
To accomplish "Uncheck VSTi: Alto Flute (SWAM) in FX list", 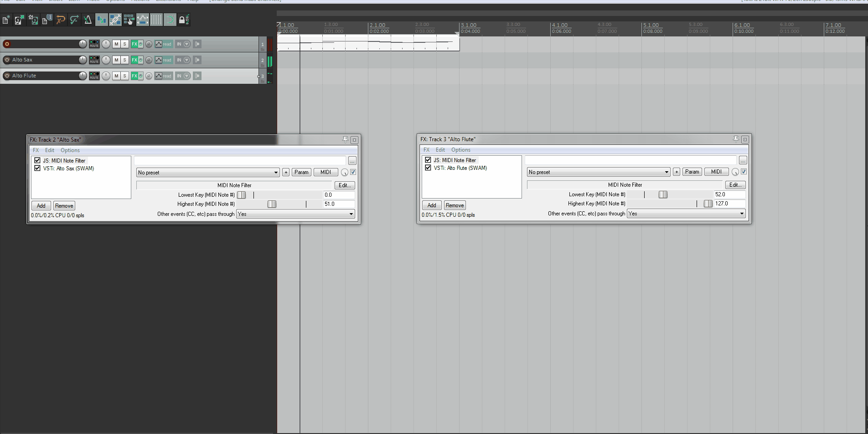I will [428, 168].
